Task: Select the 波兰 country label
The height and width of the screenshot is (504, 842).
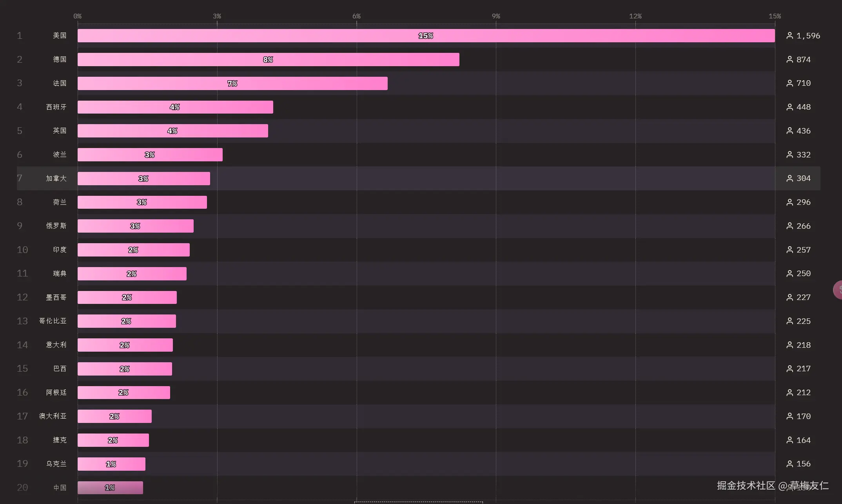Action: click(60, 155)
